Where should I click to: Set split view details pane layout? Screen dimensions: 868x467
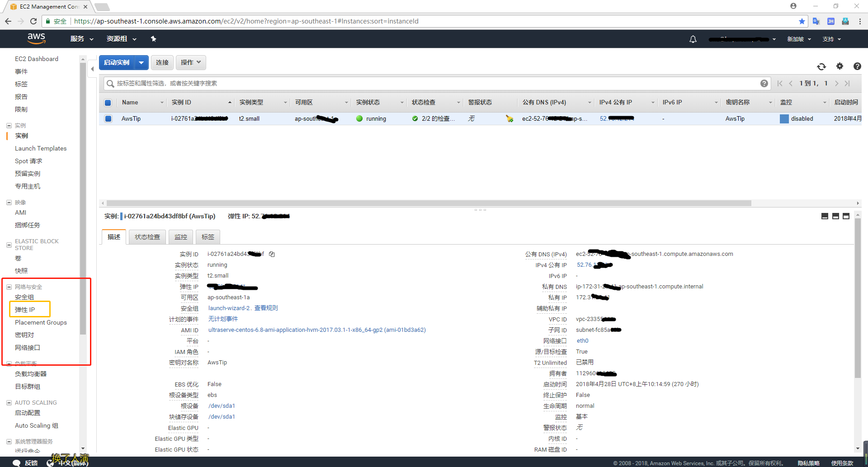835,216
